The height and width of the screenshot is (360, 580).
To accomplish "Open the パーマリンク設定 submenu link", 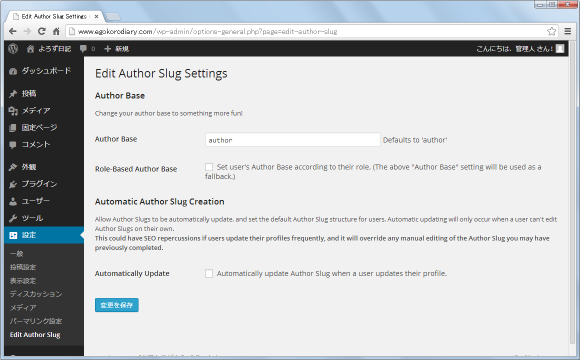I will click(x=36, y=321).
